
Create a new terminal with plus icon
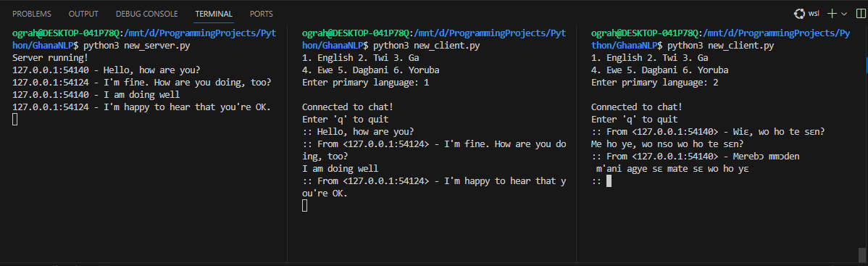[832, 14]
